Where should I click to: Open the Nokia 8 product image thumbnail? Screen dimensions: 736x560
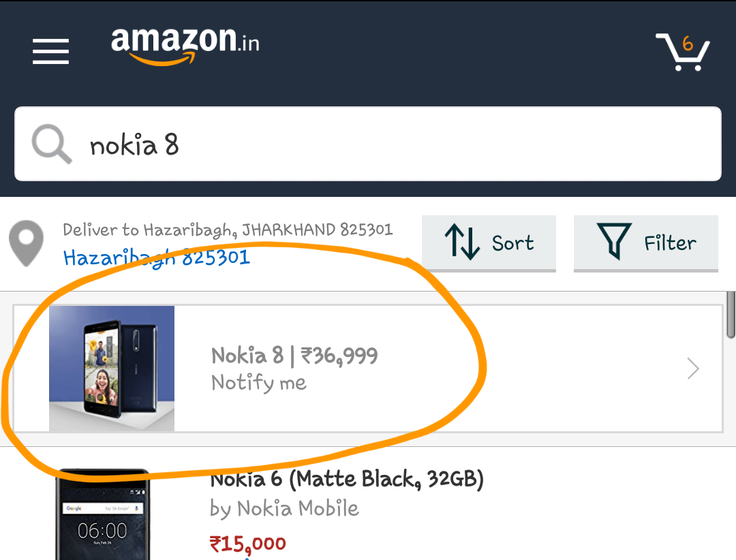tap(112, 369)
